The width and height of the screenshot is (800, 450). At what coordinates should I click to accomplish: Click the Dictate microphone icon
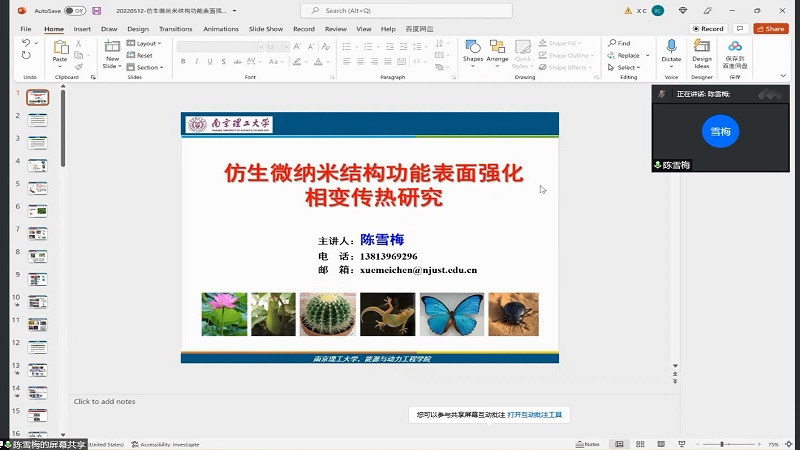tap(671, 46)
